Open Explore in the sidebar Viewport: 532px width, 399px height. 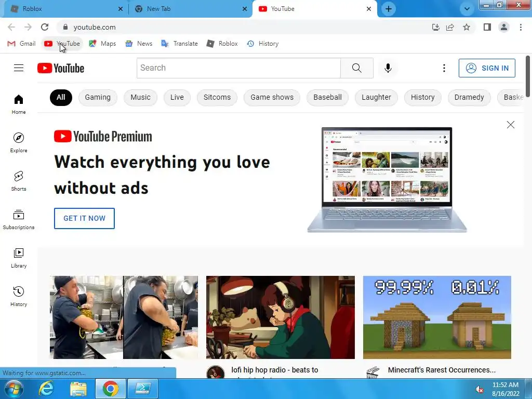point(19,142)
